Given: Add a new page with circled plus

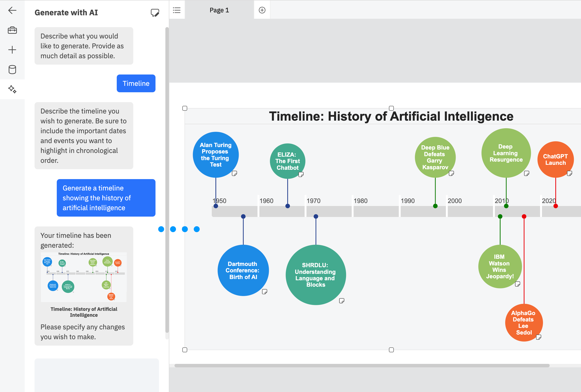Looking at the screenshot, I should pos(262,10).
